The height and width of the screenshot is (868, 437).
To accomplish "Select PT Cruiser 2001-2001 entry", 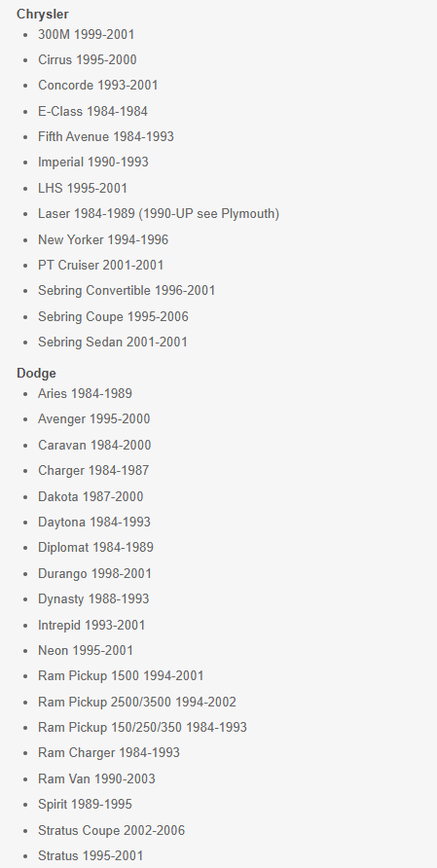I will [101, 265].
